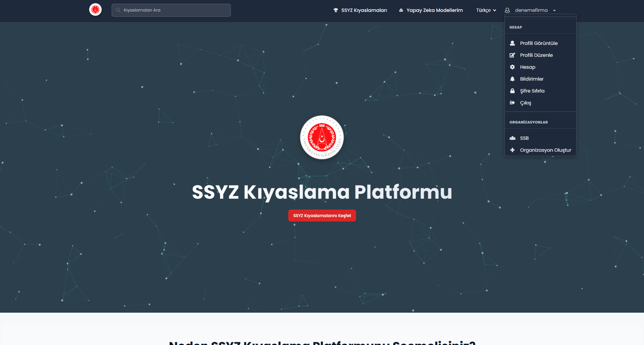Click the pencil icon for Profili Düzenle

point(512,55)
